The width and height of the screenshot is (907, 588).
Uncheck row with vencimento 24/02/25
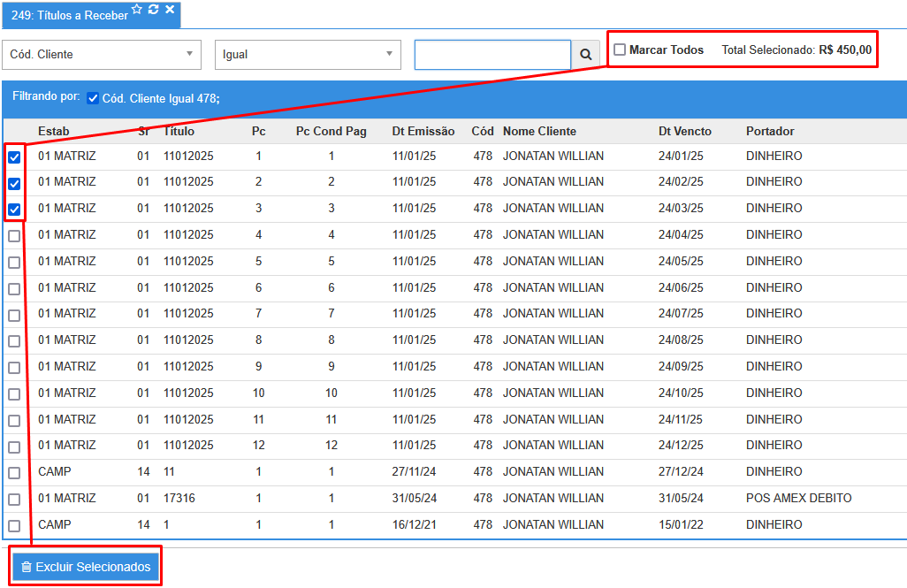pyautogui.click(x=14, y=183)
